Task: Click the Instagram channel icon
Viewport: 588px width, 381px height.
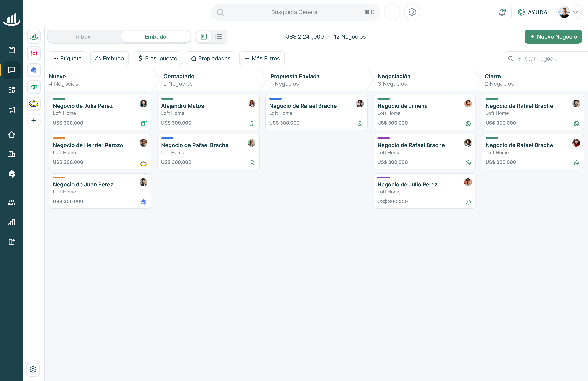Action: [34, 53]
